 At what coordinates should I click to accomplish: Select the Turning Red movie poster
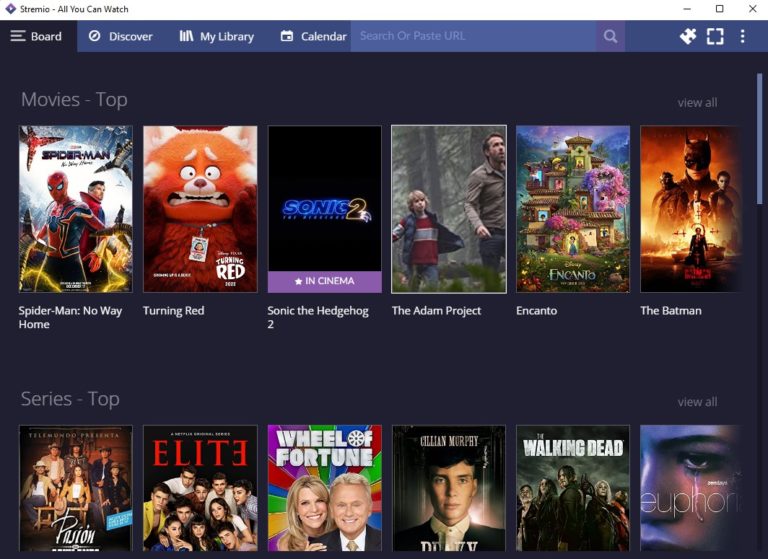point(200,209)
